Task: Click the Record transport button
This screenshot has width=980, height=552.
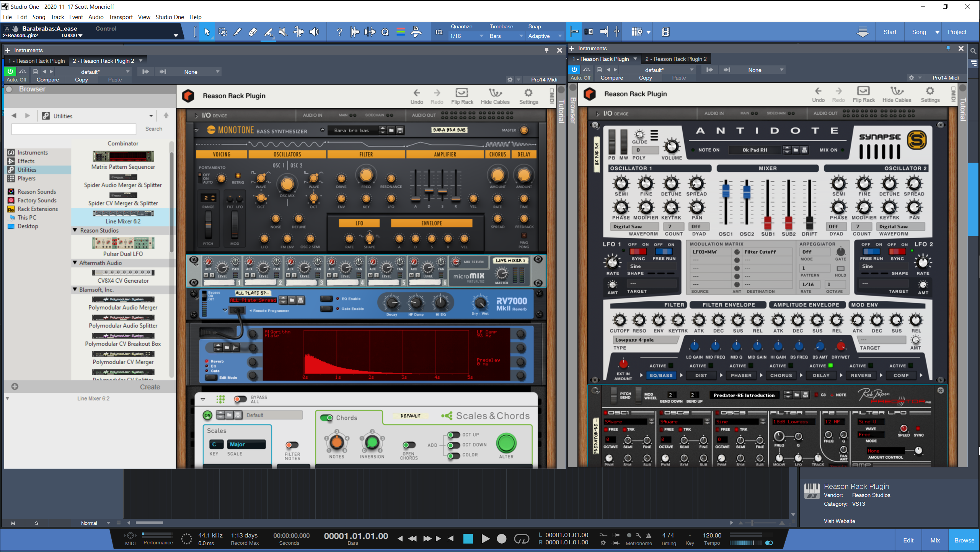Action: point(502,539)
